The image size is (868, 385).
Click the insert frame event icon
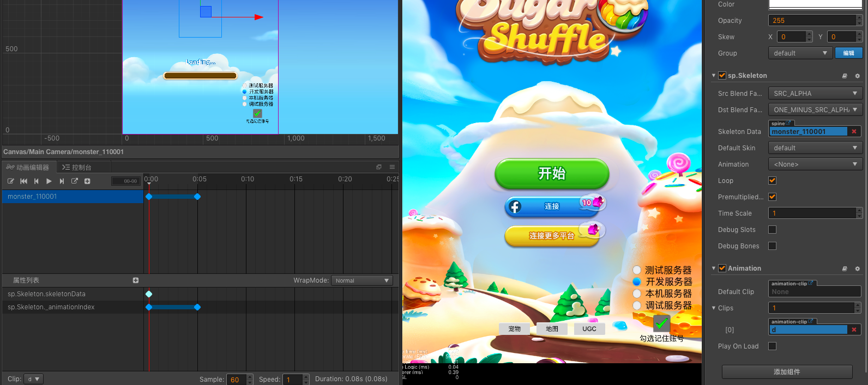point(75,181)
